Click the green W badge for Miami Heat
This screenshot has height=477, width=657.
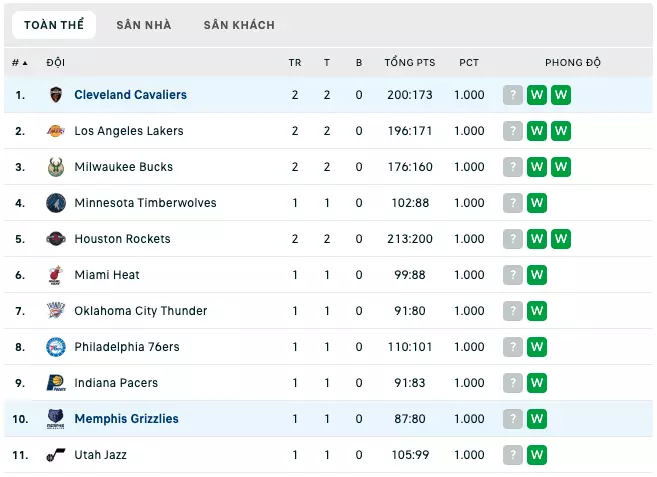[537, 275]
